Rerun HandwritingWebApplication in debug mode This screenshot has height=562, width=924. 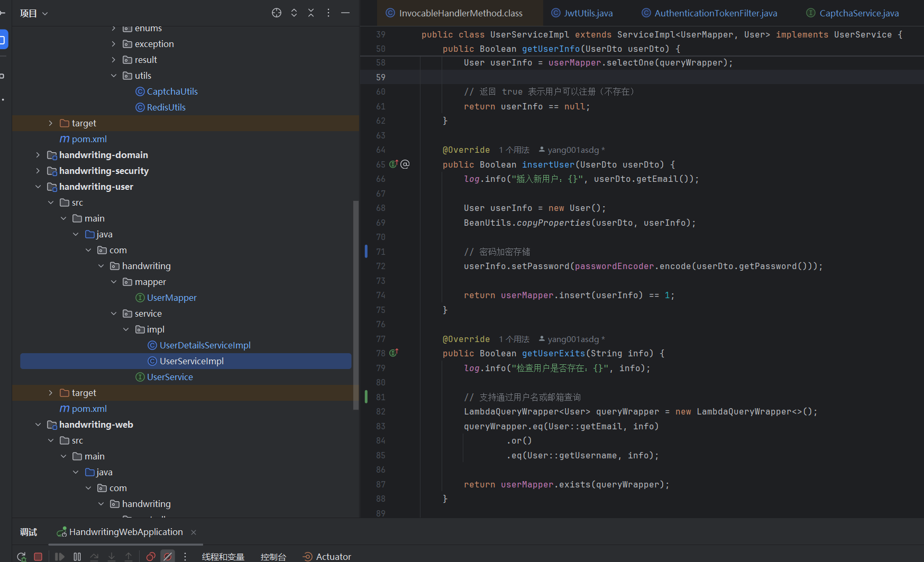pos(21,556)
